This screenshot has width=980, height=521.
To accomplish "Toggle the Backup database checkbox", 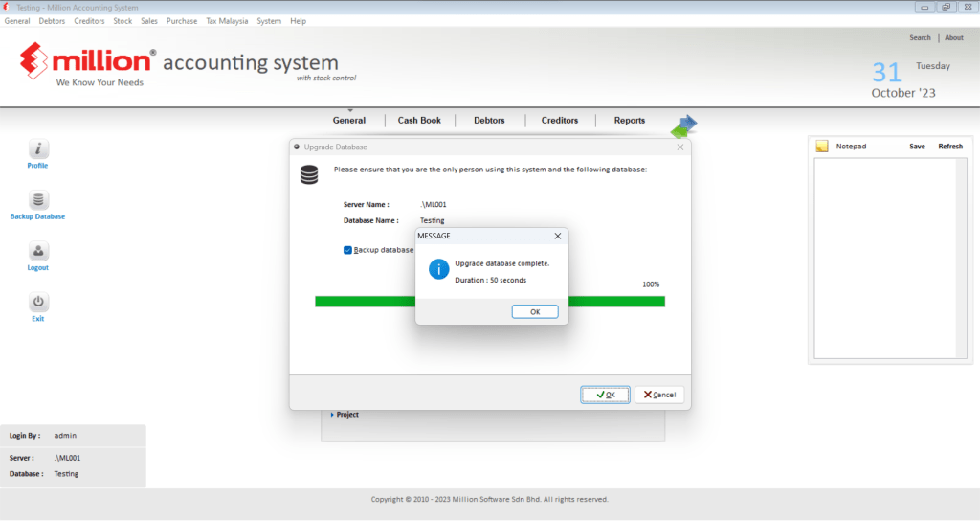I will pyautogui.click(x=348, y=250).
